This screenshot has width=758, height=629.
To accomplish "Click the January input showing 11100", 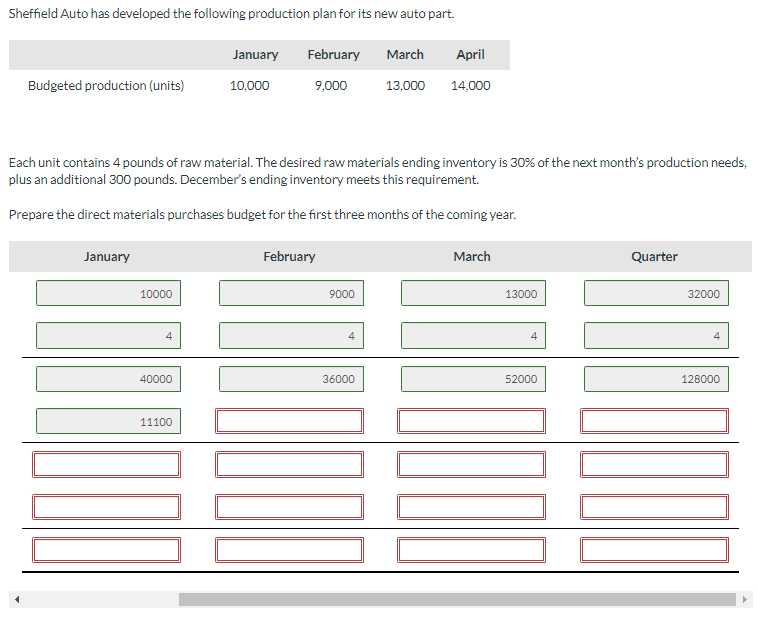I will click(108, 421).
